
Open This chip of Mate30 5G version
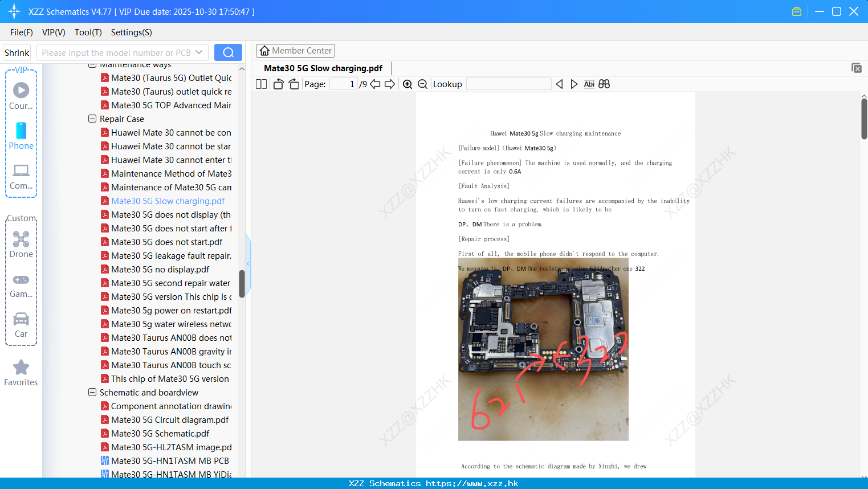click(x=165, y=379)
